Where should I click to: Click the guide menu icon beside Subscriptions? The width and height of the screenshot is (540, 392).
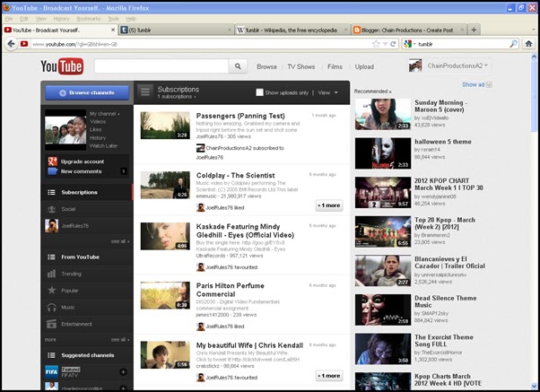145,91
